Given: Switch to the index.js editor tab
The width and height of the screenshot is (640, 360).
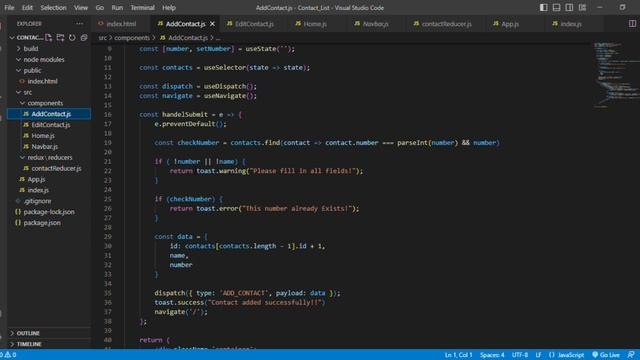Looking at the screenshot, I should pos(571,24).
